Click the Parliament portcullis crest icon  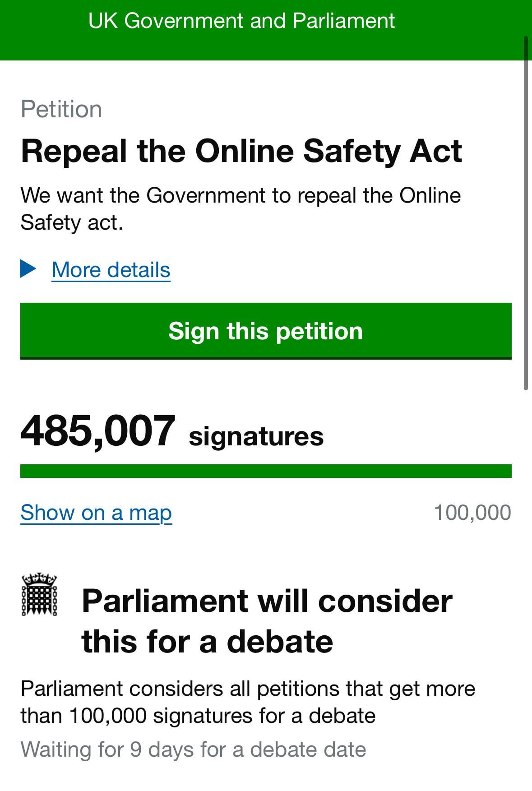pos(39,594)
